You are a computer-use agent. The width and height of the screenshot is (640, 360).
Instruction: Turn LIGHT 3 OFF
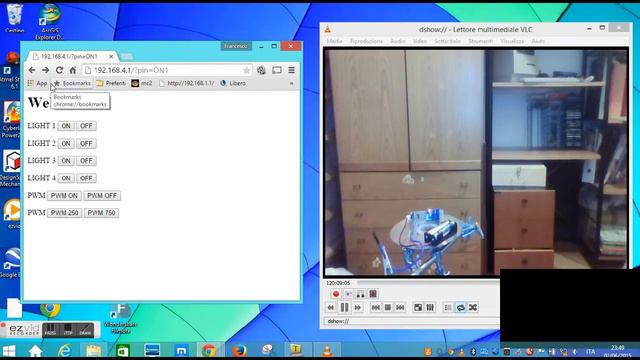pyautogui.click(x=86, y=161)
